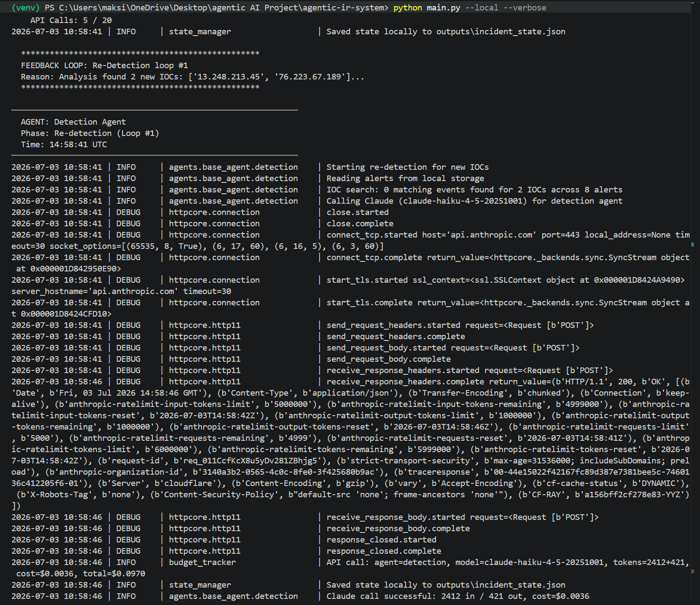
Task: Click the 'Starting re-detection for new IOCs' message
Action: point(408,167)
